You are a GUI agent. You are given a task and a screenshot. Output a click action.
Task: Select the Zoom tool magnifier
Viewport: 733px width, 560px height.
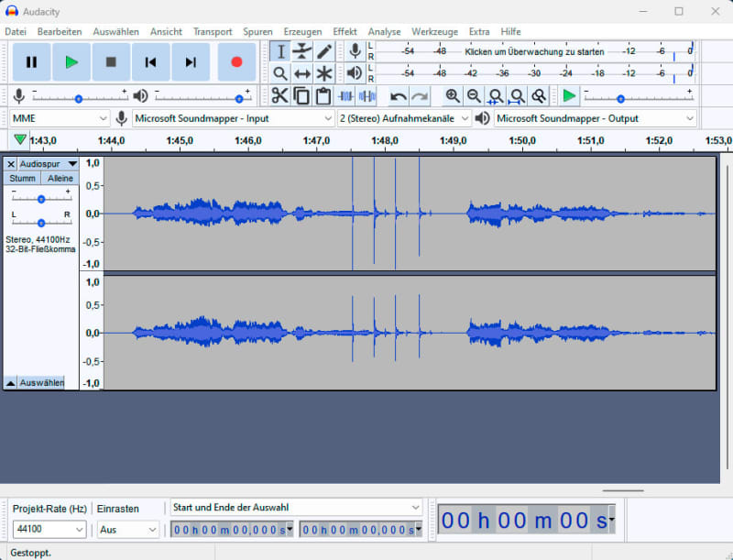point(280,73)
